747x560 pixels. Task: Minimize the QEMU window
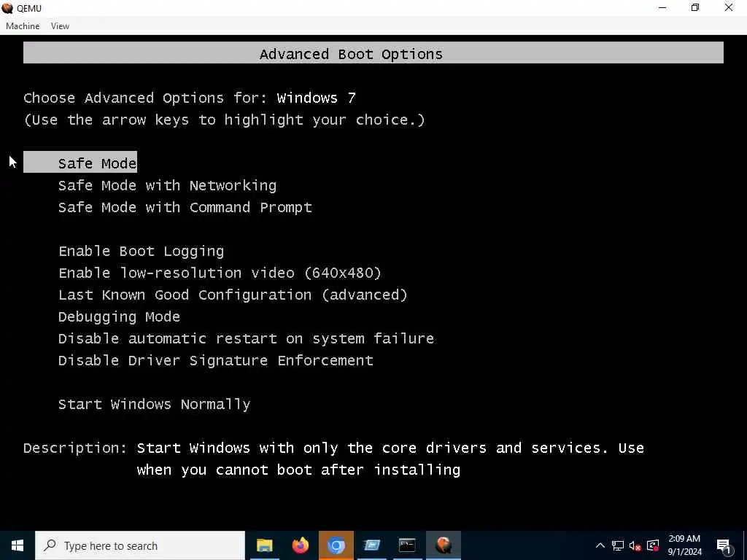click(x=662, y=8)
